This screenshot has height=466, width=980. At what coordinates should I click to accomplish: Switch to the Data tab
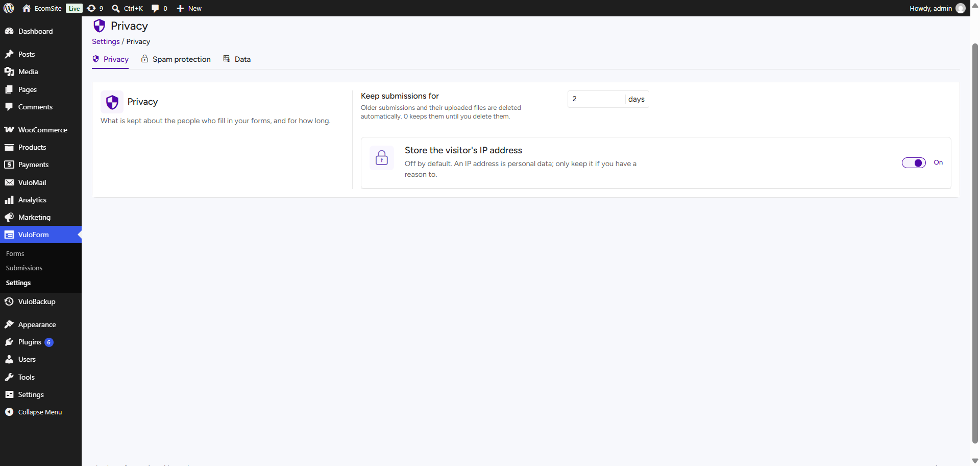point(237,59)
